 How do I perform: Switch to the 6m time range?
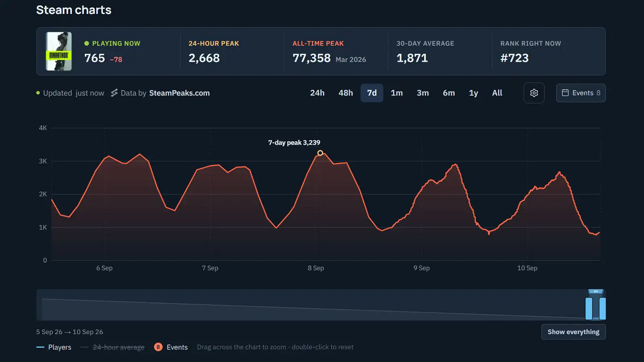449,93
